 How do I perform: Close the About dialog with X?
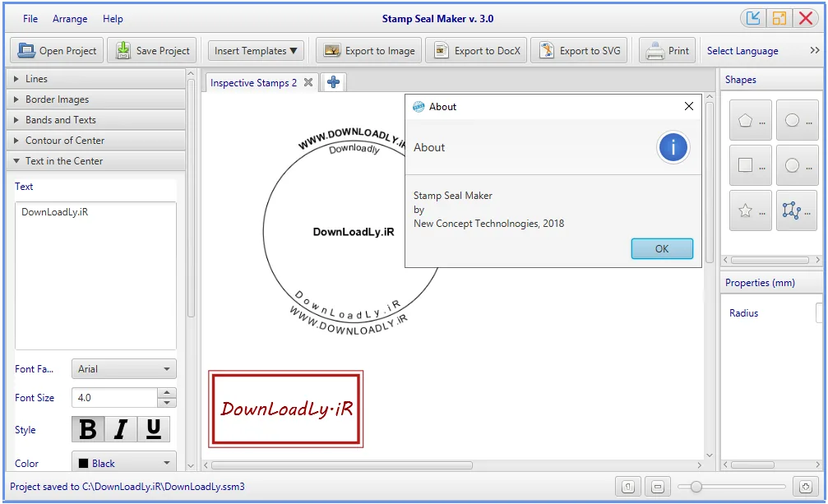point(688,106)
